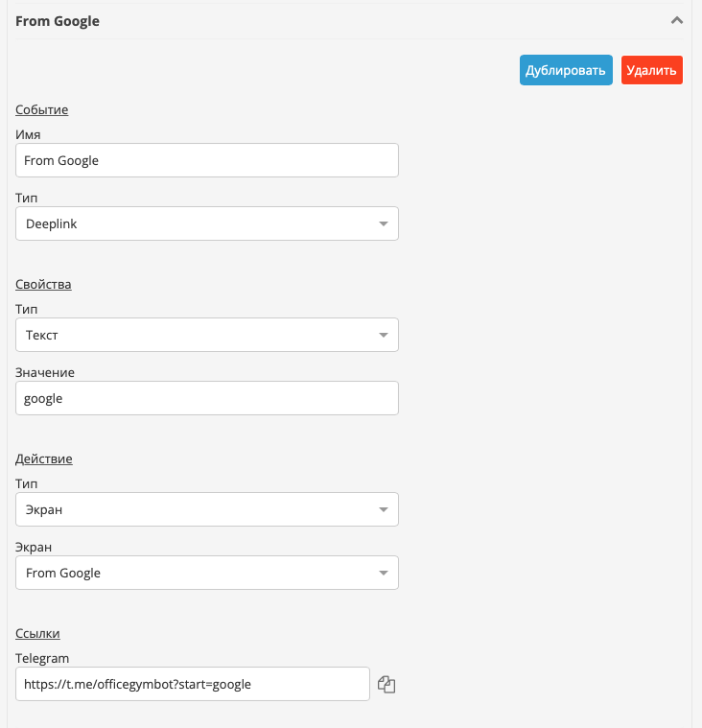702x728 pixels.
Task: Open the Текст property type dropdown
Action: click(207, 335)
